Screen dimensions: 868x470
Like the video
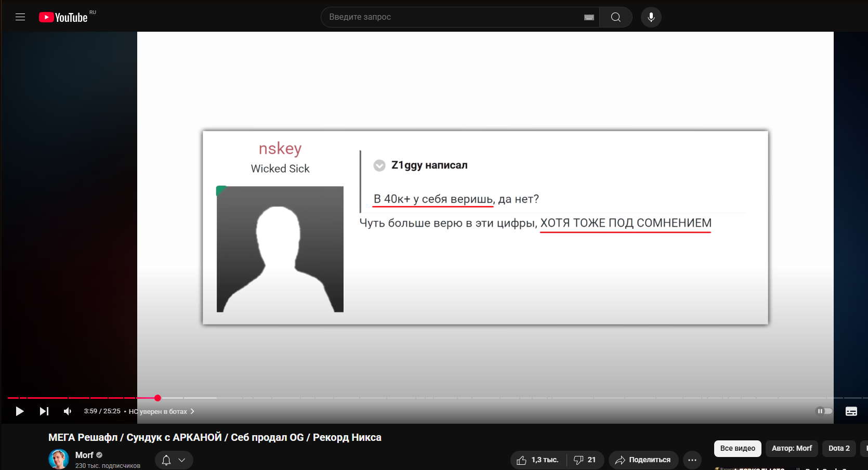click(x=538, y=460)
